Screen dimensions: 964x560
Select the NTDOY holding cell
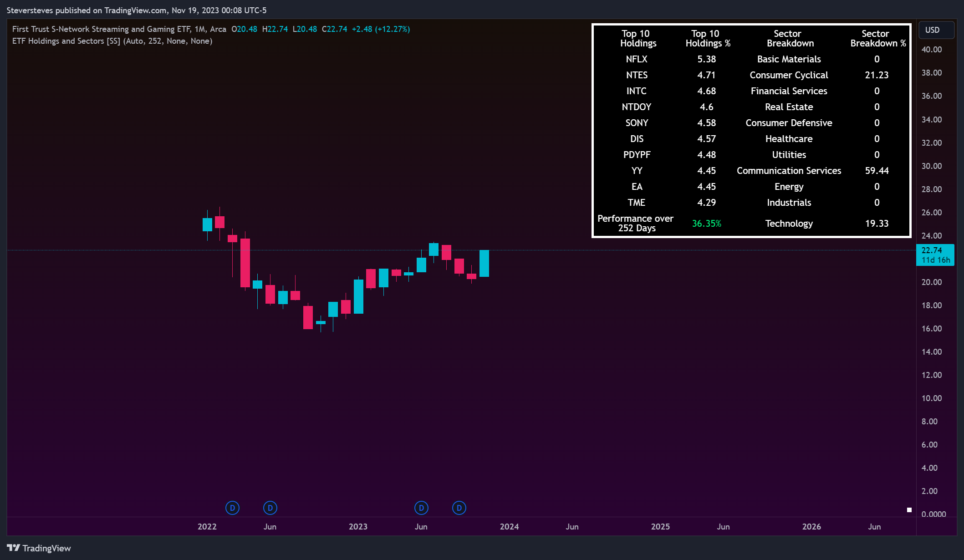coord(637,107)
